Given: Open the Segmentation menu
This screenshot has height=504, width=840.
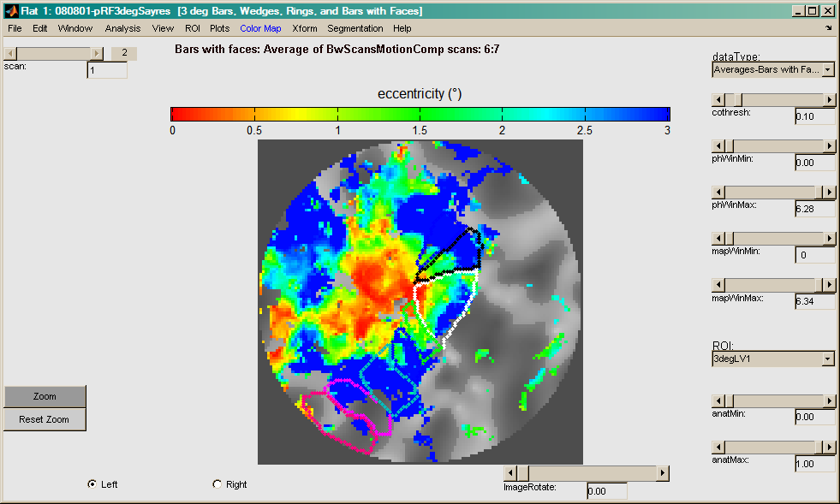Looking at the screenshot, I should [354, 28].
